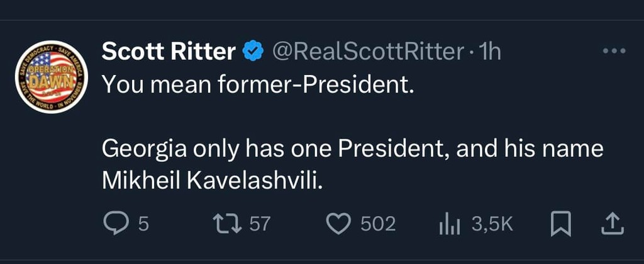Click the reply speech bubble icon
Screen dimensions: 644x264
(x=115, y=224)
